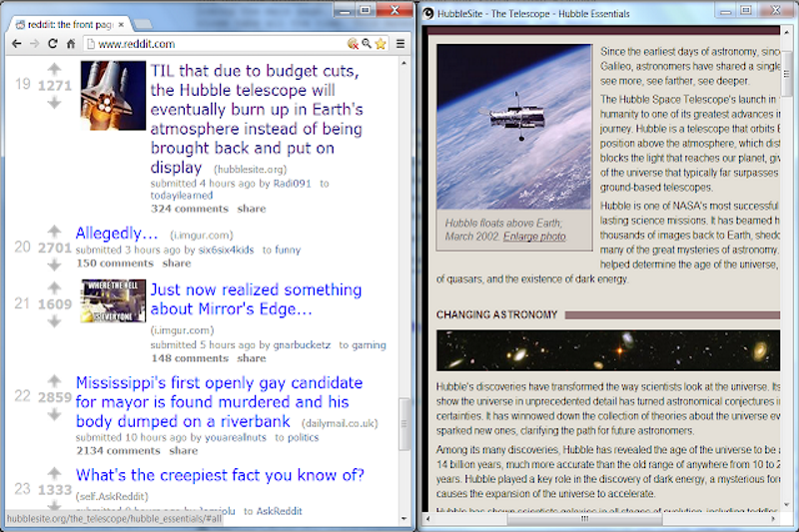This screenshot has height=532, width=799.
Task: Bookmark this page with the star icon
Action: tap(381, 44)
